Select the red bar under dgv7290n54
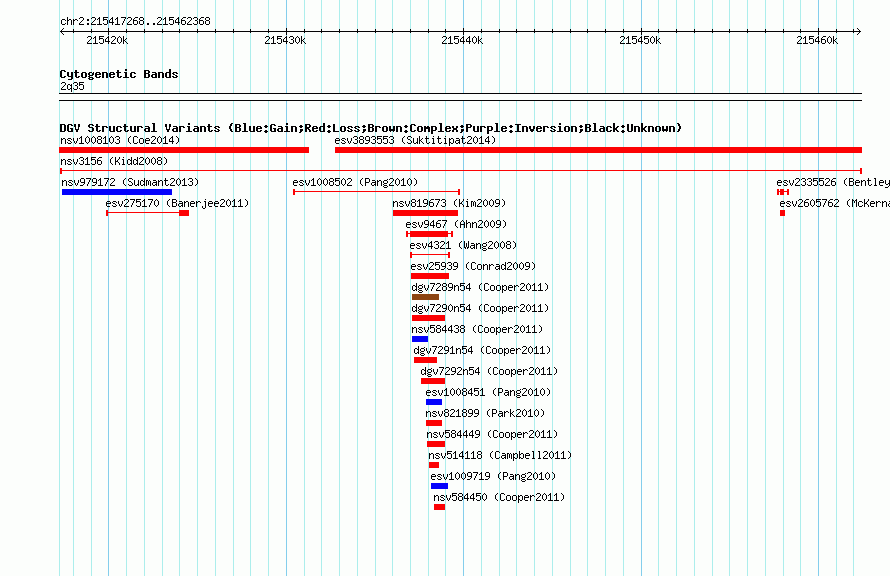 (429, 318)
